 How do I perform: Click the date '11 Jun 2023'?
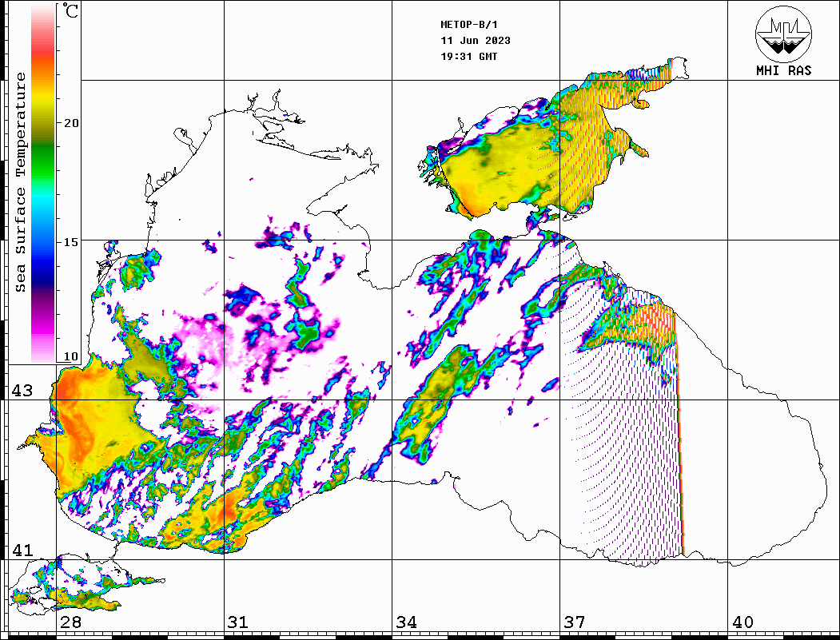pyautogui.click(x=476, y=41)
